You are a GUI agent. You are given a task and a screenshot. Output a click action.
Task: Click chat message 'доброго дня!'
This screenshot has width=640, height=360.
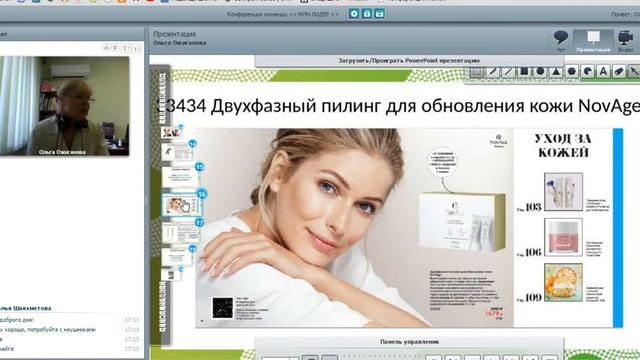(x=17, y=320)
